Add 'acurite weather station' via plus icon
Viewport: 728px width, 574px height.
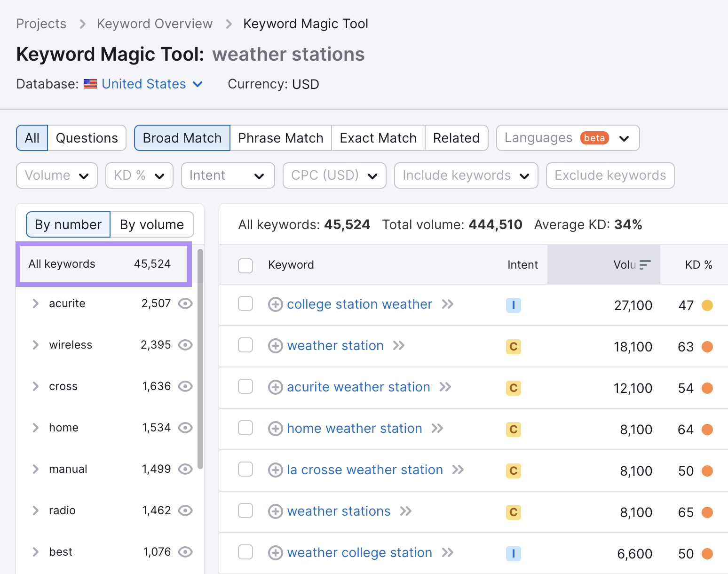(x=275, y=388)
